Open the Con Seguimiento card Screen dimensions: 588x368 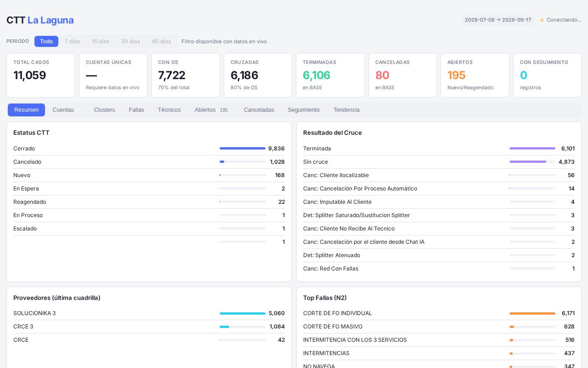[x=547, y=75]
